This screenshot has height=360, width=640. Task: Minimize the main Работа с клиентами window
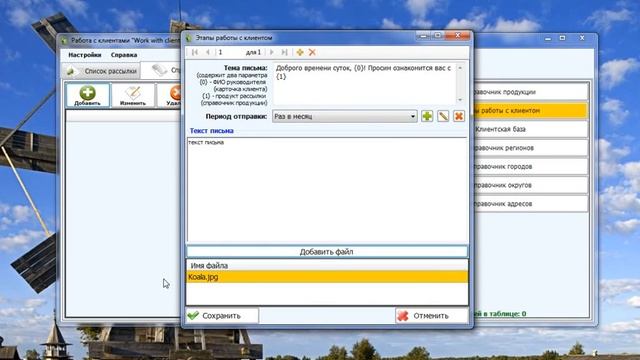tap(548, 38)
